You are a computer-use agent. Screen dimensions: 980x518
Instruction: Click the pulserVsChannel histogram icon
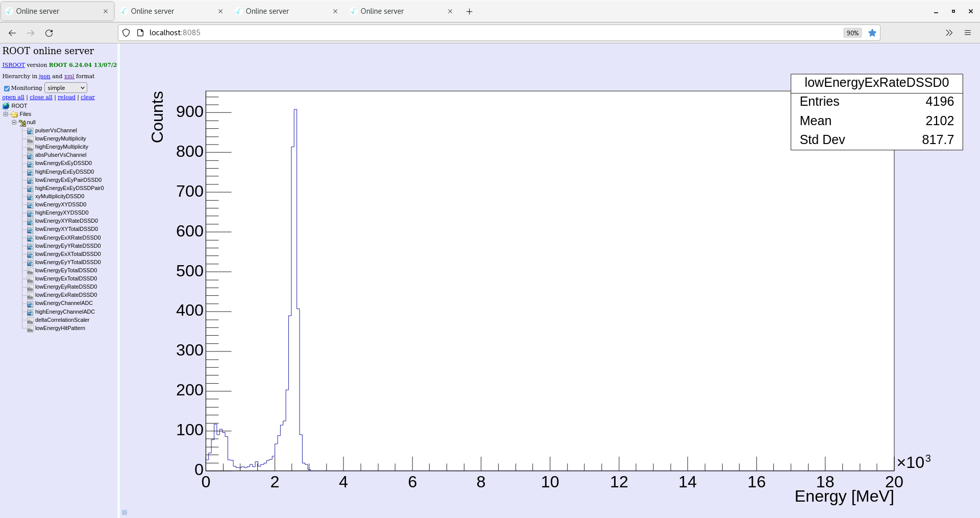click(x=30, y=131)
